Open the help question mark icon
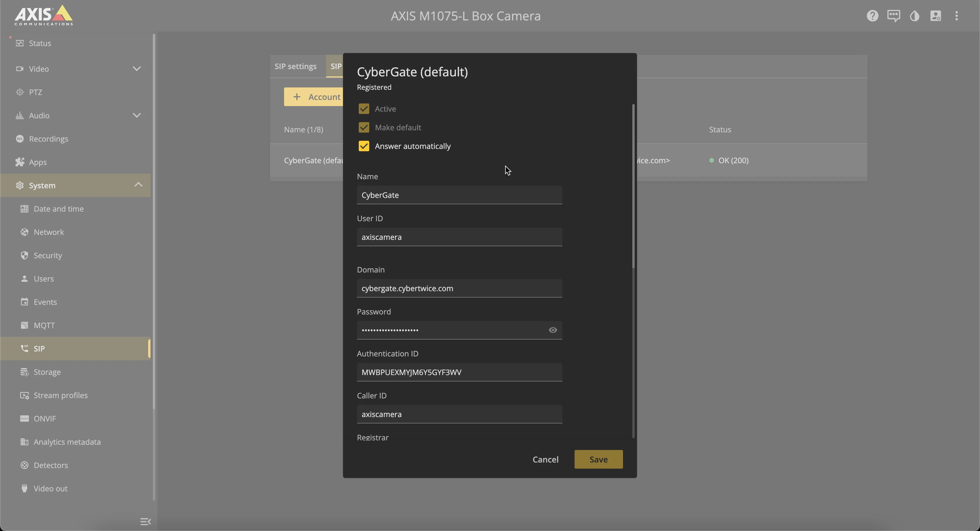 tap(872, 16)
